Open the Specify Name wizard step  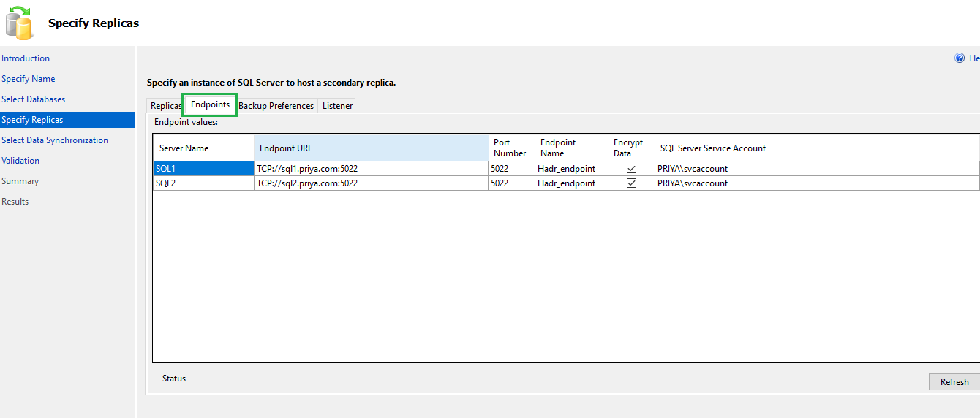click(28, 79)
